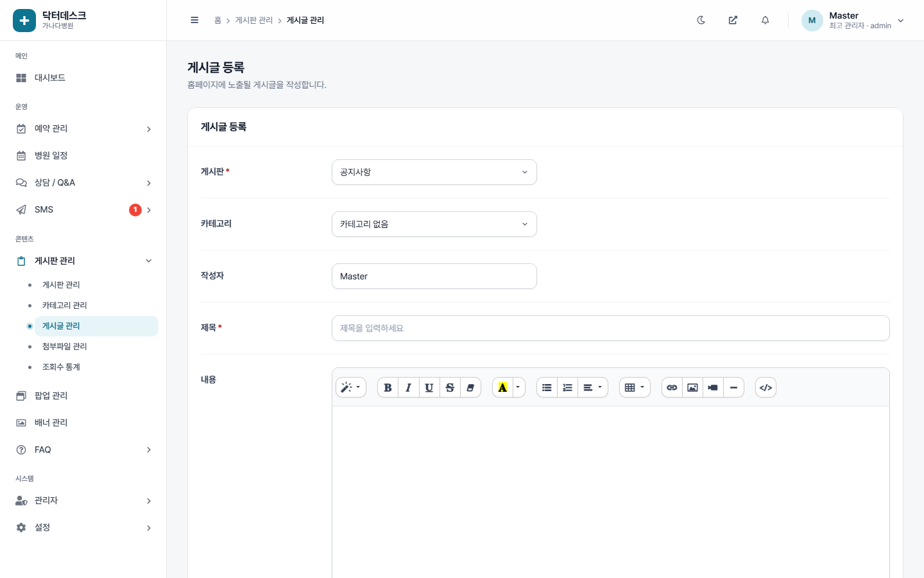Toggle italic formatting in editor
The height and width of the screenshot is (578, 924).
[x=408, y=387]
